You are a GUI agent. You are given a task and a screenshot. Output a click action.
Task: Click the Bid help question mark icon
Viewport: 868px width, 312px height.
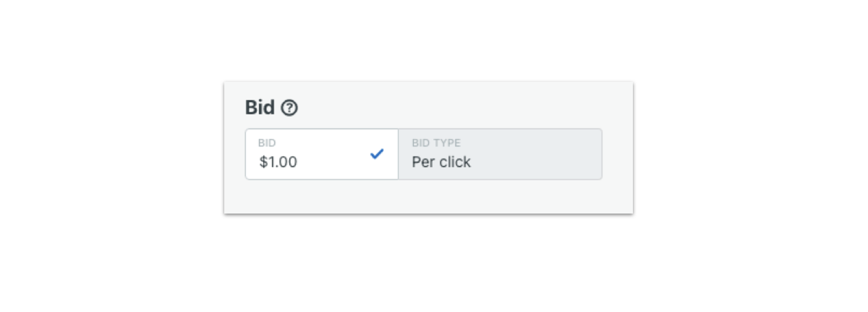point(289,108)
